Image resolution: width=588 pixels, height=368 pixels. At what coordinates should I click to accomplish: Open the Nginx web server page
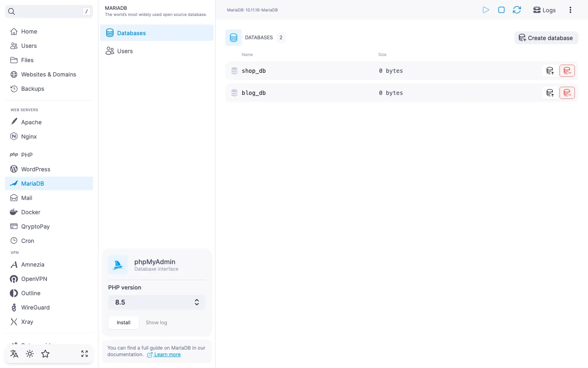point(49,137)
